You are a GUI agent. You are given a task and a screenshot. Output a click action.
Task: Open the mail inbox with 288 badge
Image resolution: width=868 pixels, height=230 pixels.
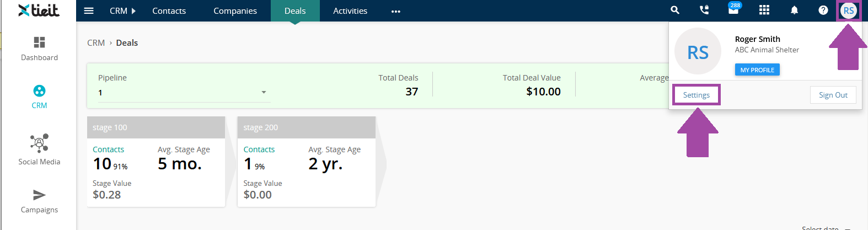733,9
